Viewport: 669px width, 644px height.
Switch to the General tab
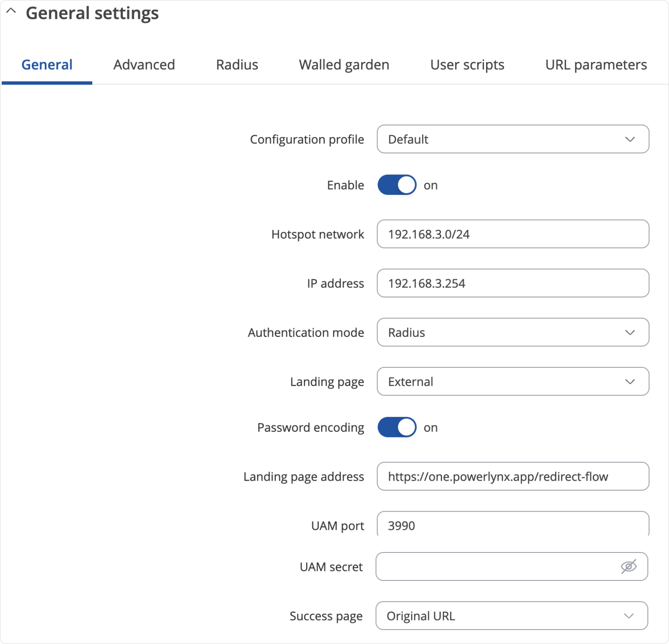tap(47, 65)
